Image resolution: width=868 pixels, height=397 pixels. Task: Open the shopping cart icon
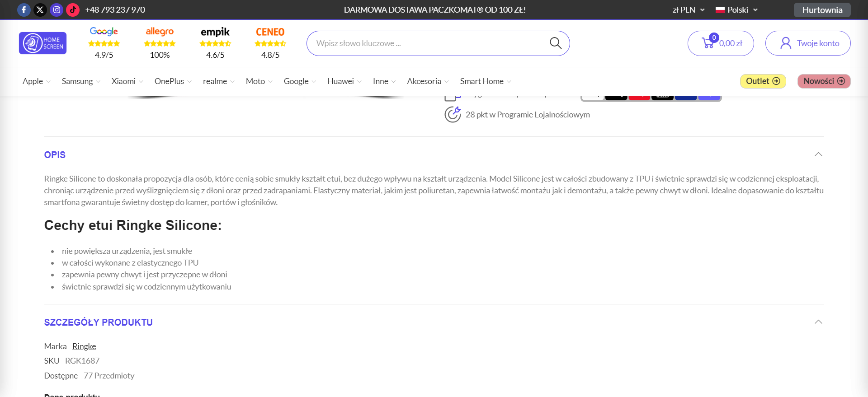(x=708, y=43)
